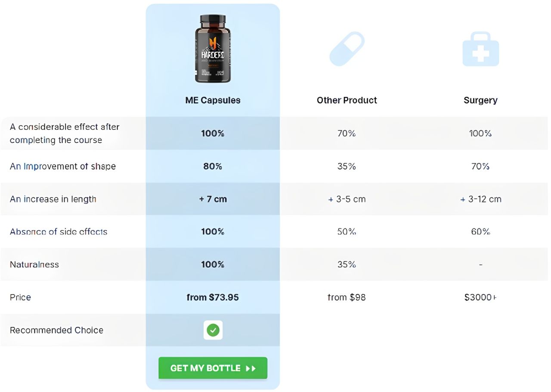Screen dimensions: 551x392
Task: Open the Other Product column details
Action: [347, 100]
